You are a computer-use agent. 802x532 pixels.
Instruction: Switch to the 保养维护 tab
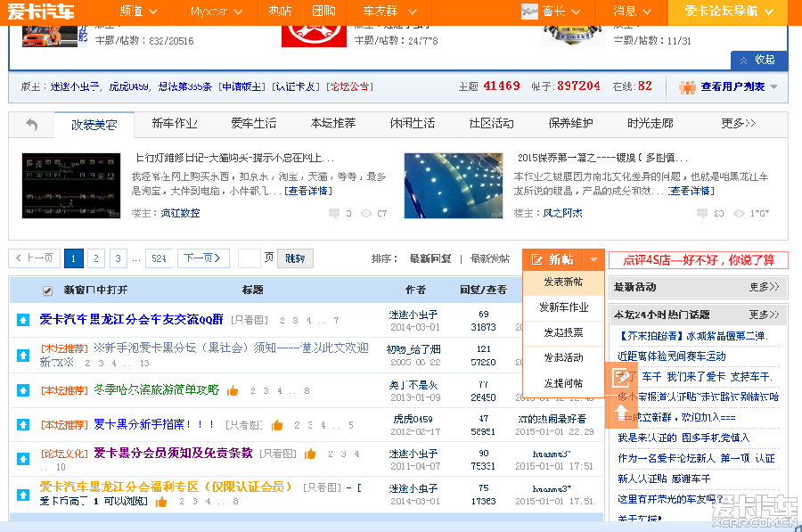pos(571,123)
